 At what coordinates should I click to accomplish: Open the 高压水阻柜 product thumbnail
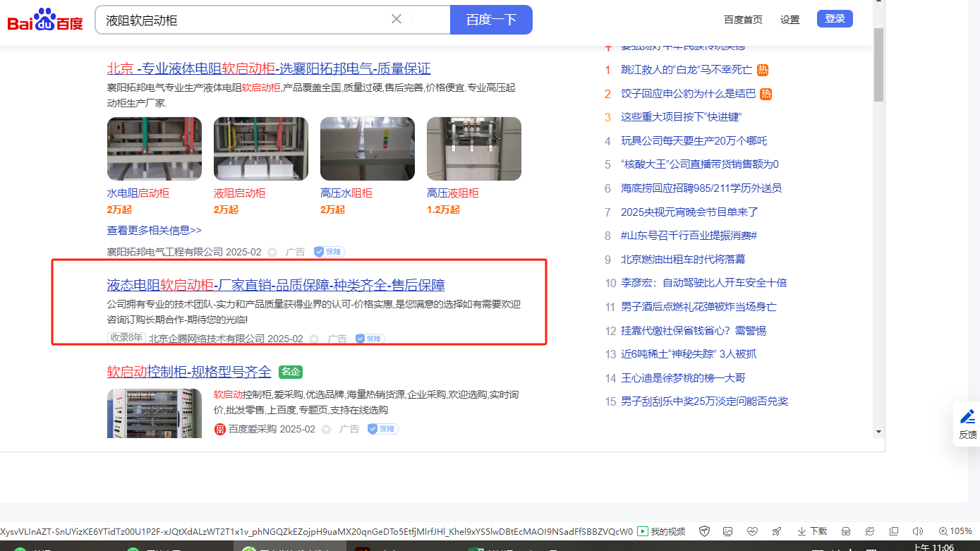(368, 149)
